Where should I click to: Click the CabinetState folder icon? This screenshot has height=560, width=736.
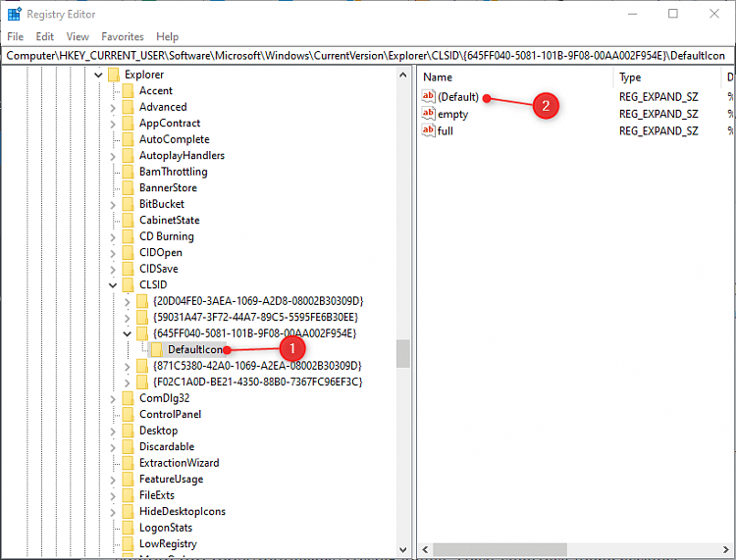129,220
